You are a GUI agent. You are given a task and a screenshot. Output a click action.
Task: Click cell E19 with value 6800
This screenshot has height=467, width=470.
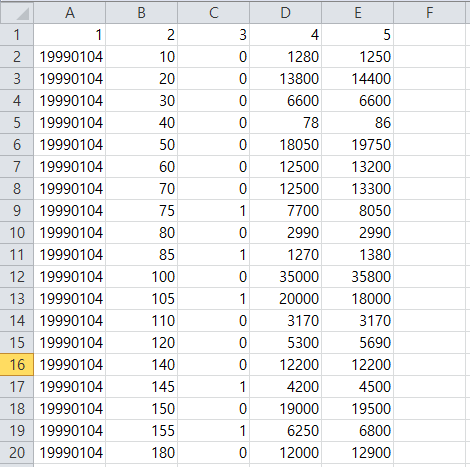[358, 431]
